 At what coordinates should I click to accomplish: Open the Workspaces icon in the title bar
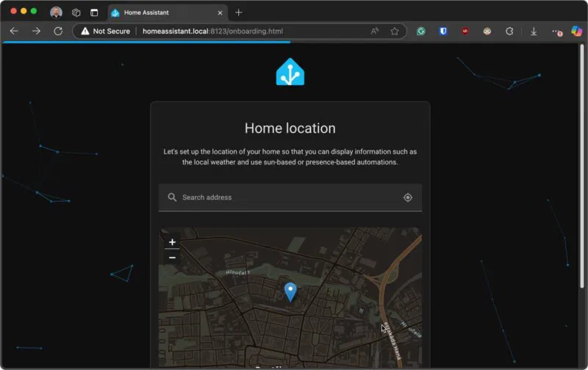(76, 12)
